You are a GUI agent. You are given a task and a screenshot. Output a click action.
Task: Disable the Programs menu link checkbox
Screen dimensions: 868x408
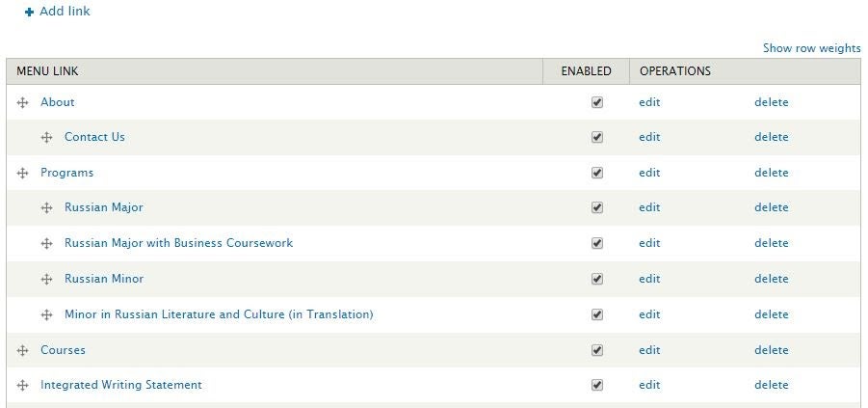click(x=597, y=174)
